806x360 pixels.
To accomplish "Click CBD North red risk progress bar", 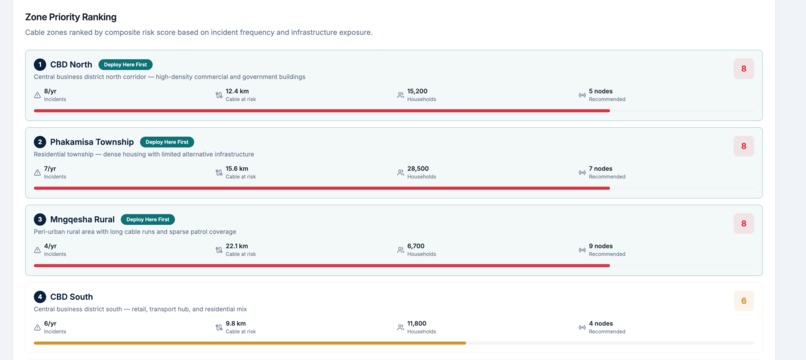I will click(x=322, y=111).
